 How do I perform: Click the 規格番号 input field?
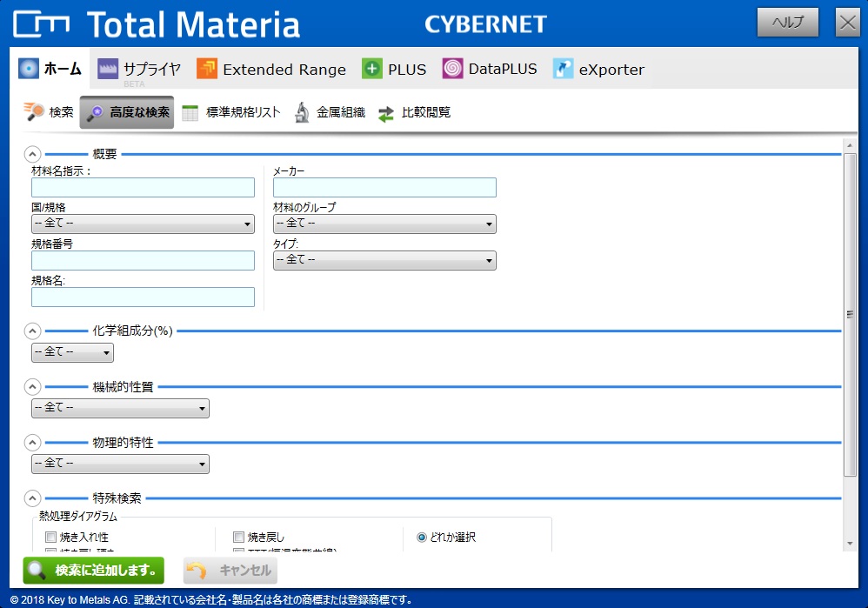143,260
